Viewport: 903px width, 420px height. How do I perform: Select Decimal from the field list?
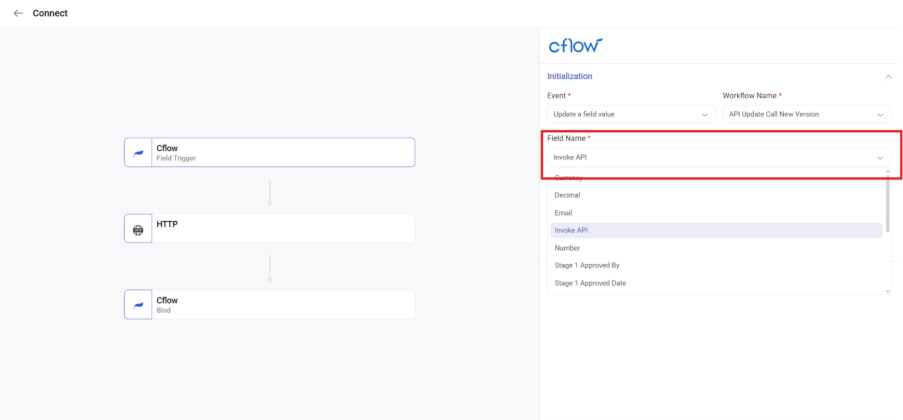[x=567, y=195]
